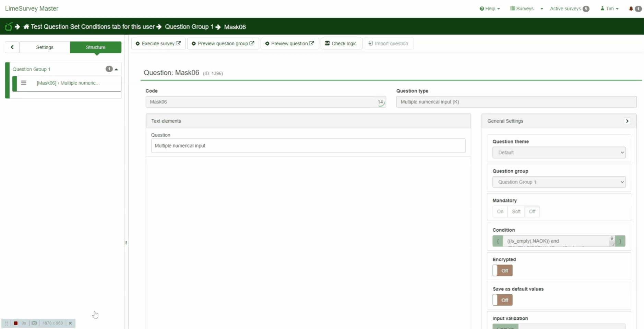Click the back arrow in sidebar

click(12, 47)
